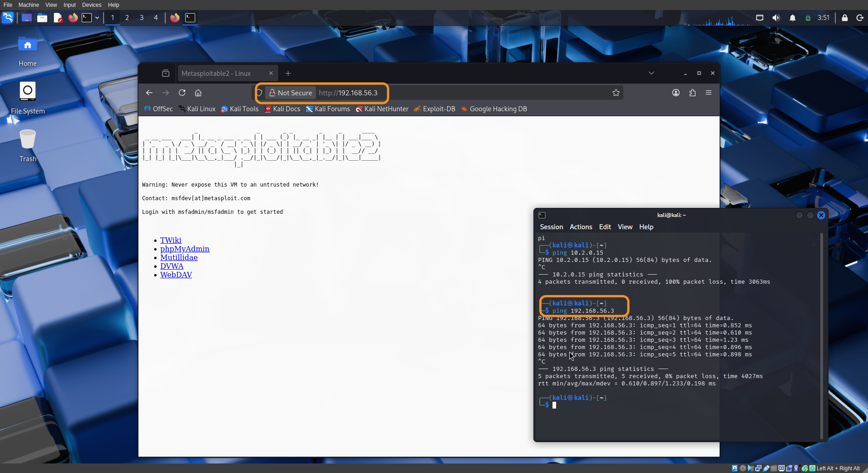Open the Kali applications menu icon

8,18
